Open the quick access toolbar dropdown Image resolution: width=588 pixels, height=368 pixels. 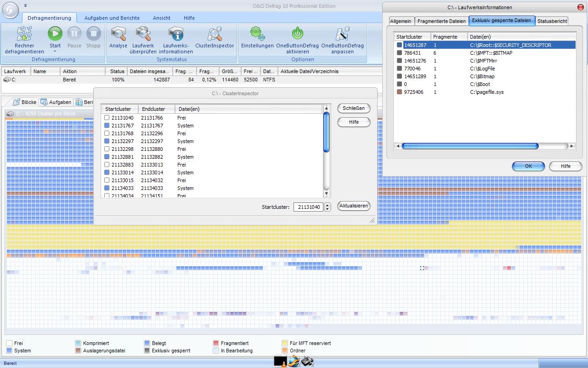[25, 6]
